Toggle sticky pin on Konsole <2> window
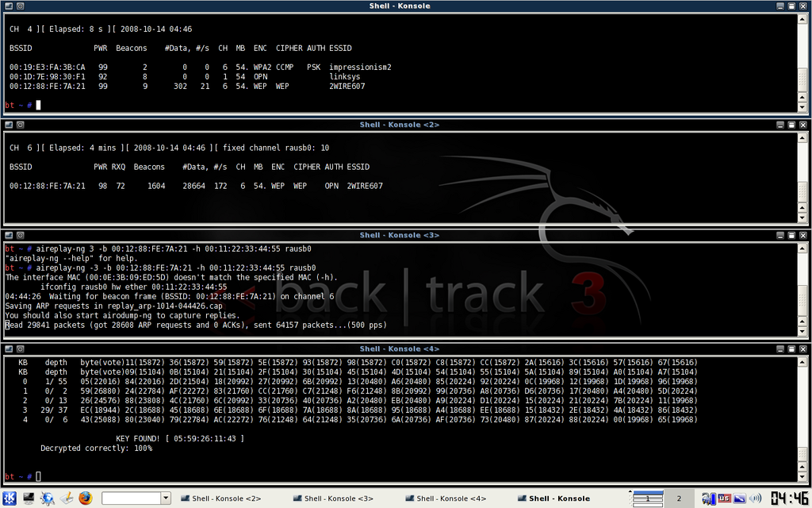The height and width of the screenshot is (508, 812). click(x=20, y=125)
